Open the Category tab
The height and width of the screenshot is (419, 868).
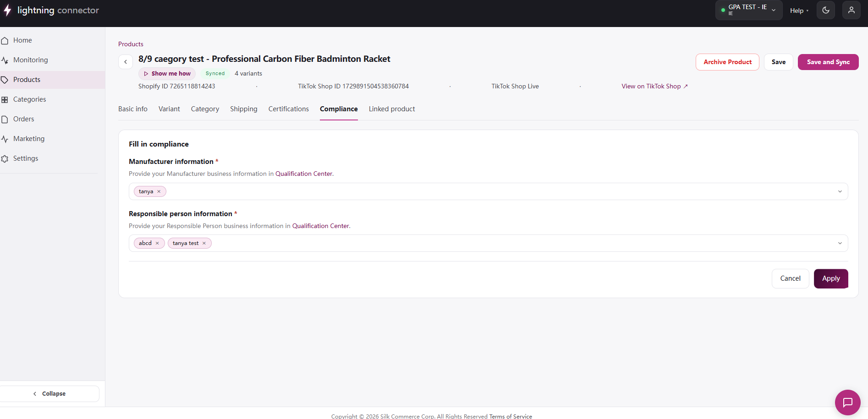tap(205, 109)
